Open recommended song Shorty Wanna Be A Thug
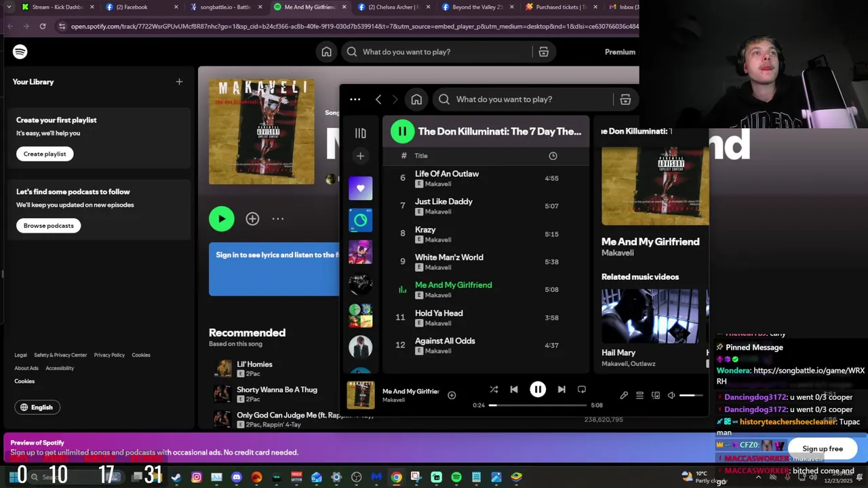This screenshot has width=868, height=488. tap(277, 390)
